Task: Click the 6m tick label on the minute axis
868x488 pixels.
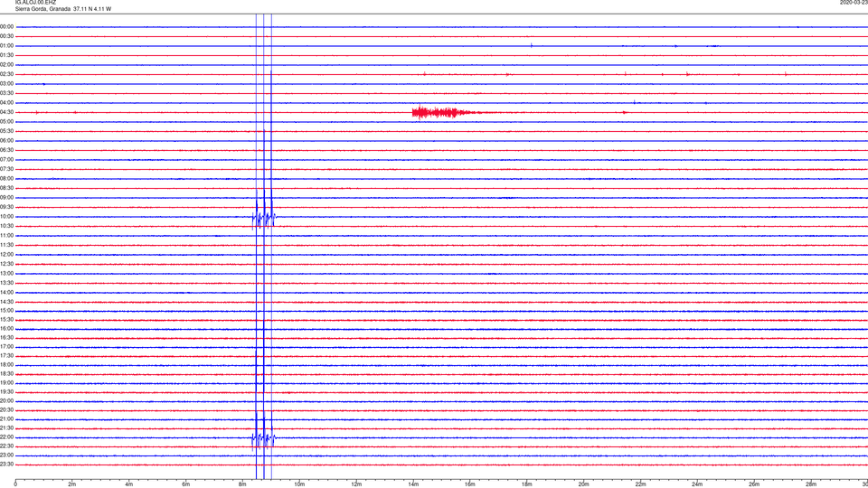Action: click(186, 484)
